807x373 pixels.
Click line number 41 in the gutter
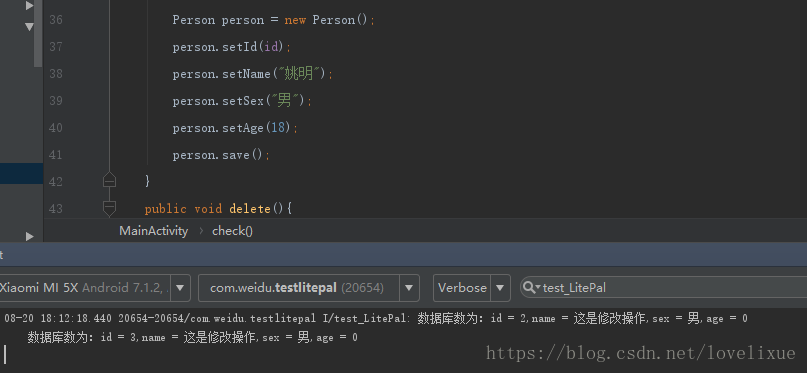point(56,154)
